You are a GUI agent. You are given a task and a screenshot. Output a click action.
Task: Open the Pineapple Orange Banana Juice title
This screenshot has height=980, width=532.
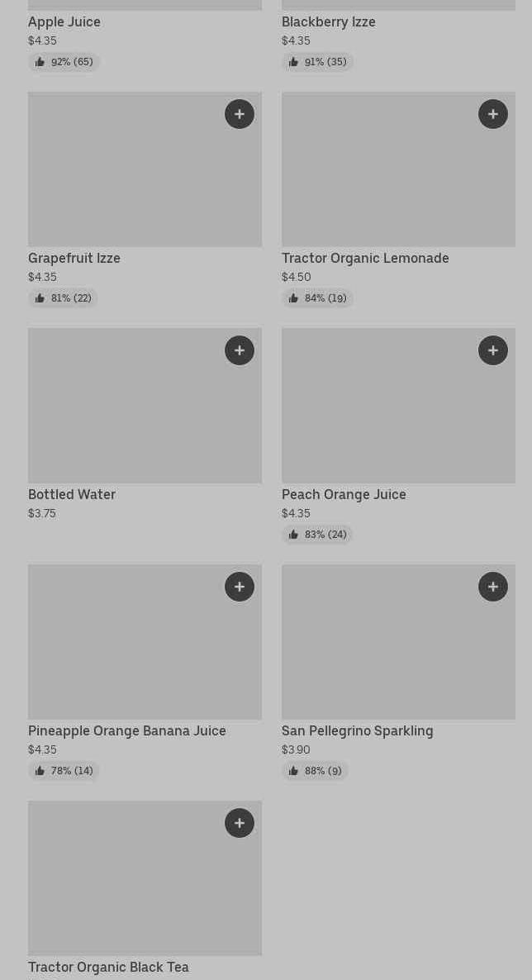click(127, 731)
